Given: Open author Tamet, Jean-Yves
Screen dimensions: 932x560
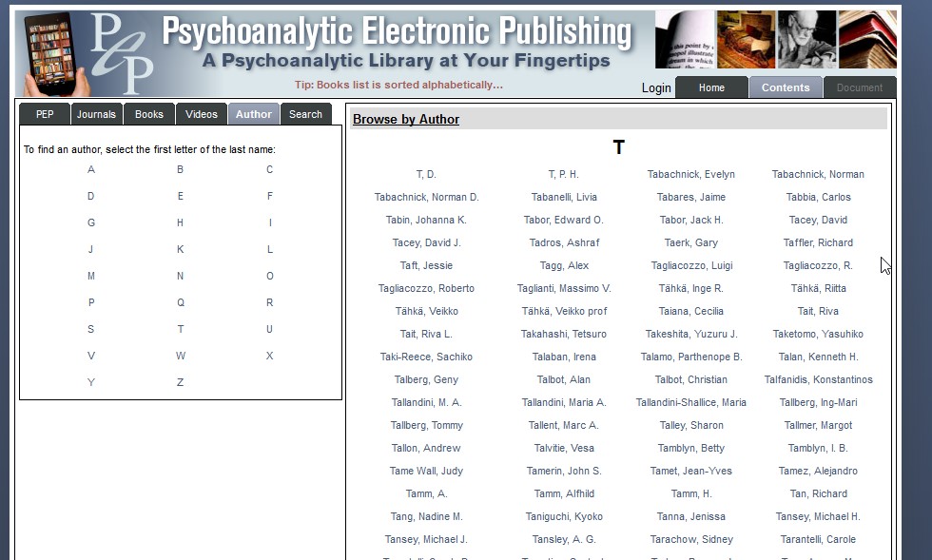Looking at the screenshot, I should coord(691,471).
